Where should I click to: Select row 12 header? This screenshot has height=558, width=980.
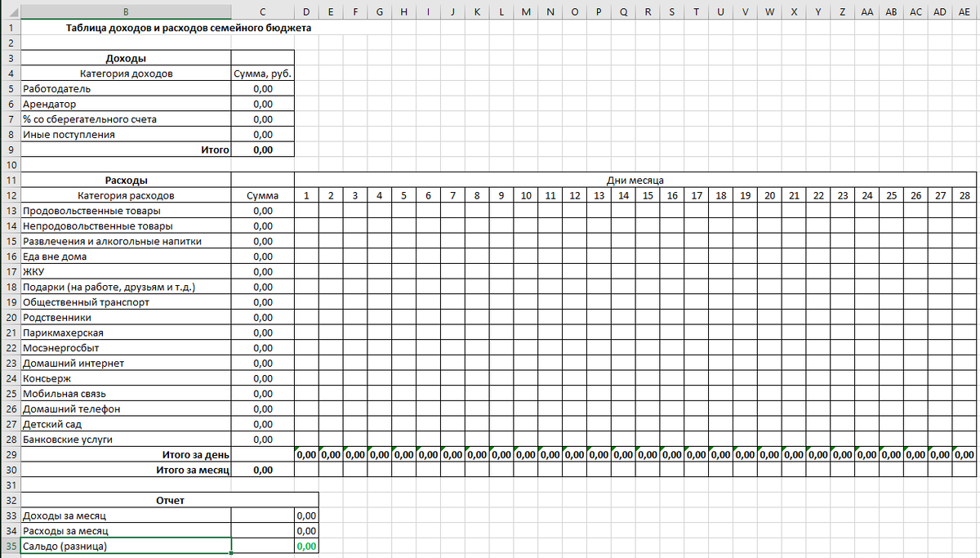[x=10, y=195]
